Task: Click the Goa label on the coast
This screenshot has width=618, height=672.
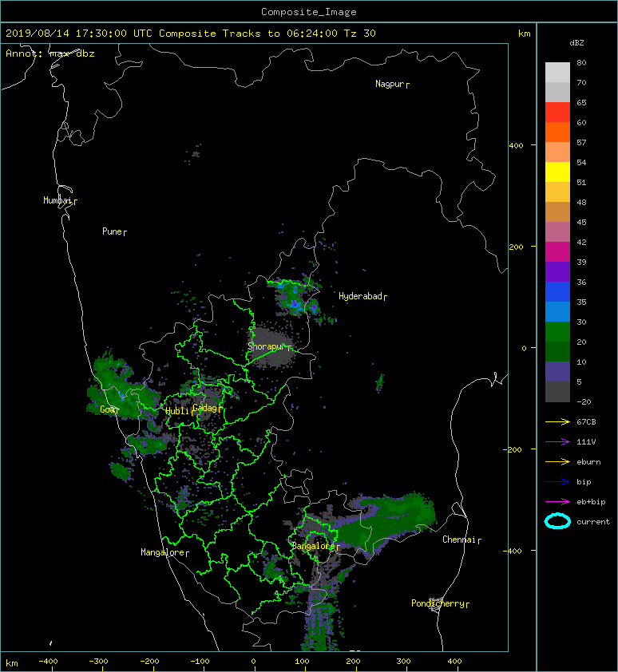Action: [107, 409]
